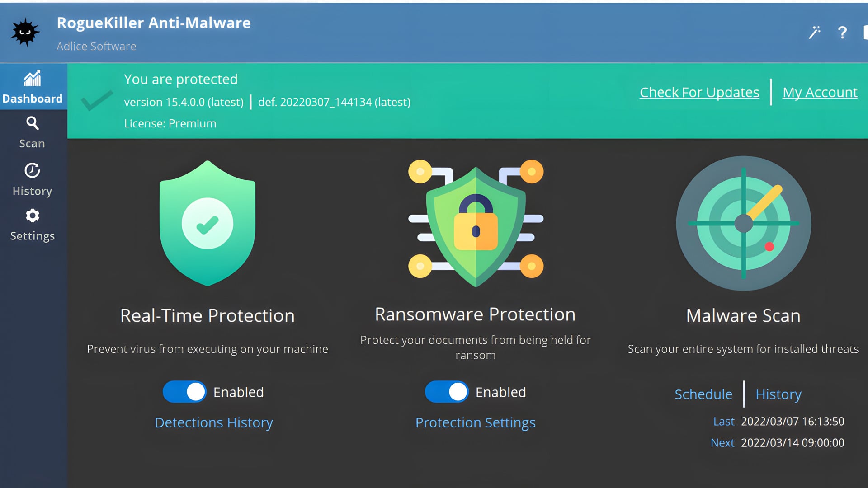The height and width of the screenshot is (488, 868).
Task: Click the RogueKiller spiky logo icon
Action: [x=25, y=32]
